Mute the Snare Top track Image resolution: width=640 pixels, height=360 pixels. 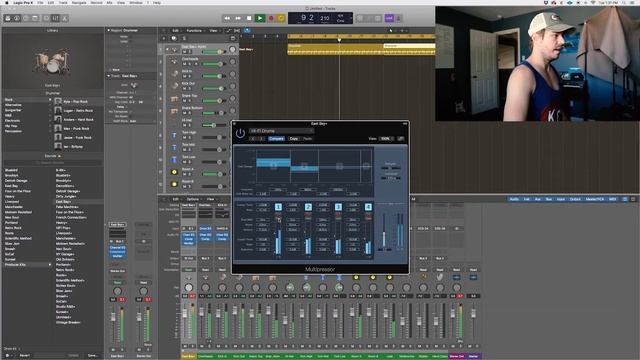[184, 101]
